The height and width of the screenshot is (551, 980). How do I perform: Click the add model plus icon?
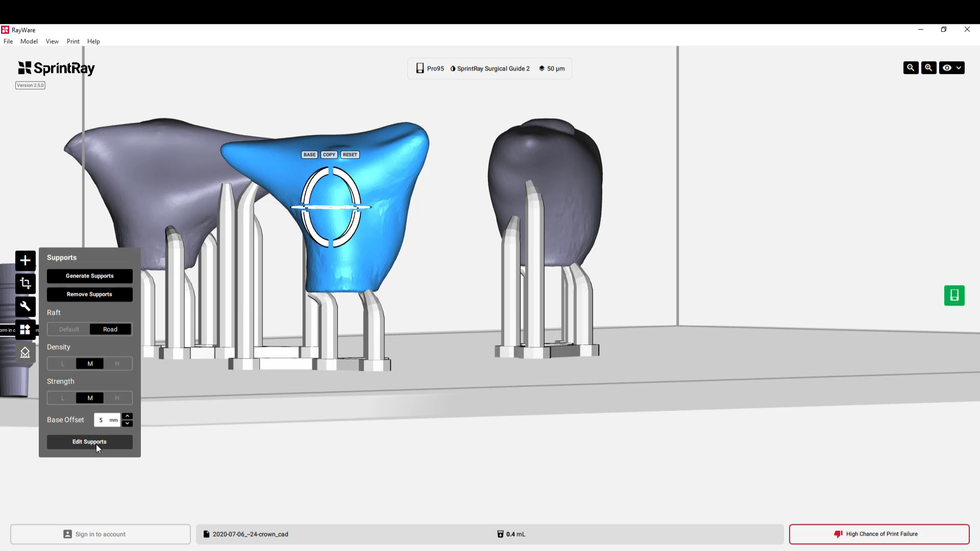coord(25,261)
